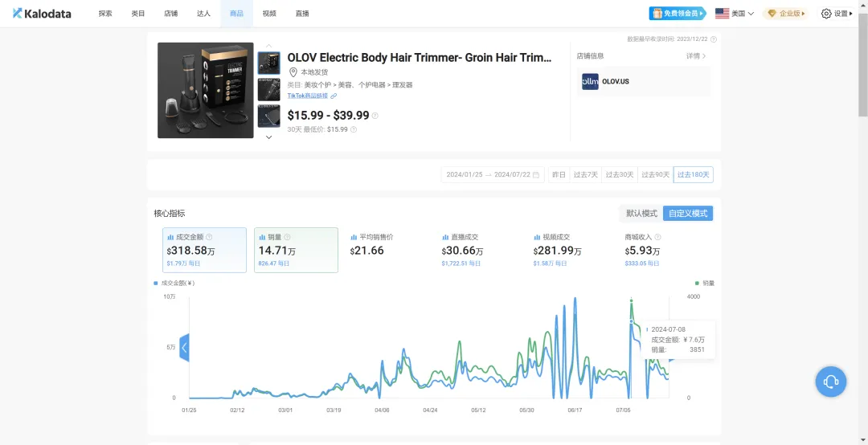This screenshot has width=868, height=445.
Task: Click the page vertical scrollbar
Action: tap(863, 67)
